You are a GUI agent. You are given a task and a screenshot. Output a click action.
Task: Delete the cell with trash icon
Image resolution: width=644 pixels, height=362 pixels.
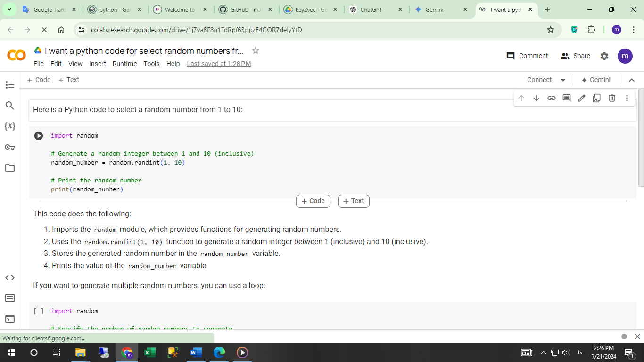coord(612,98)
